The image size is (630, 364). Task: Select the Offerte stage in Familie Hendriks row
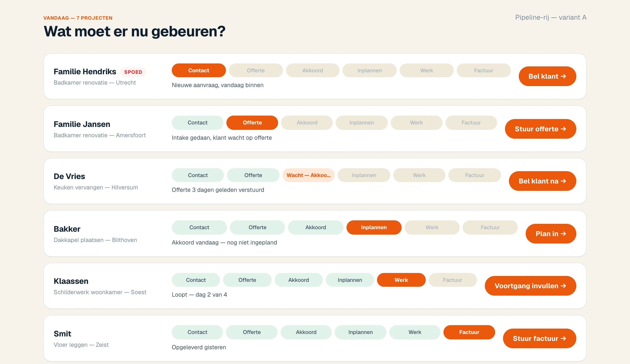coord(256,70)
